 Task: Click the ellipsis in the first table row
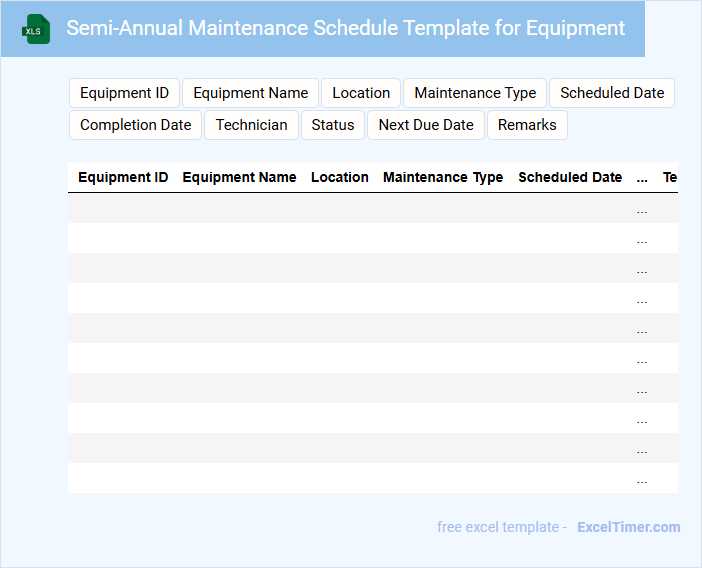coord(642,209)
